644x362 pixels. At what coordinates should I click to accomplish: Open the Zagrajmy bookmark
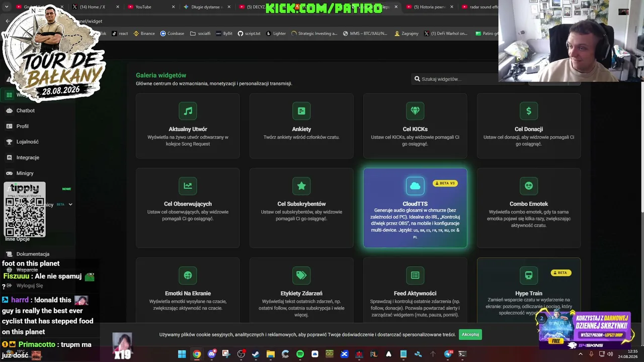407,34
